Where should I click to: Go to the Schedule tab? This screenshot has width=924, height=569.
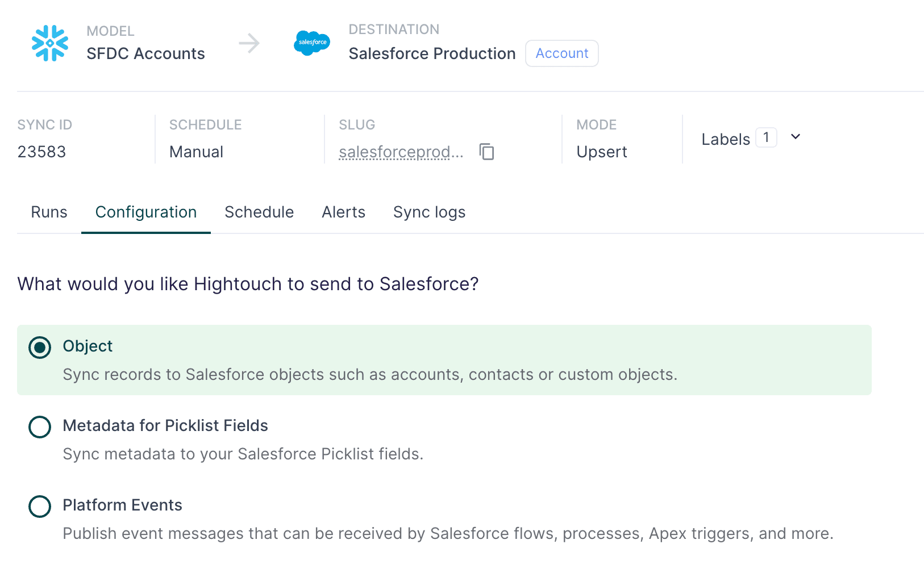259,212
